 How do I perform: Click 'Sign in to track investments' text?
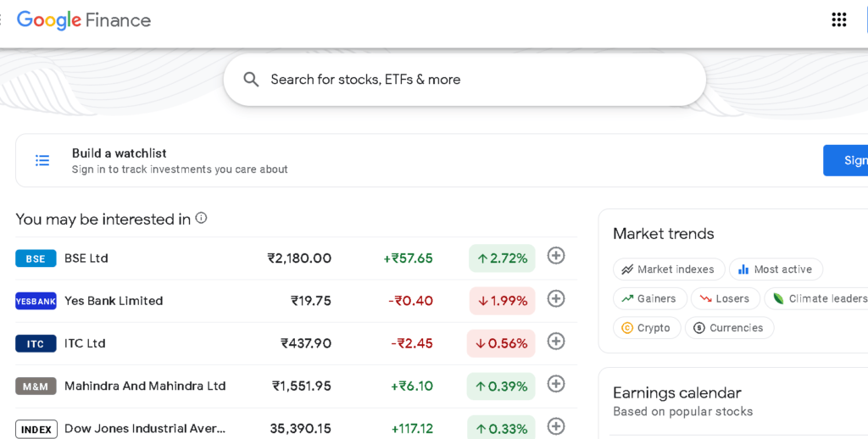coord(180,169)
